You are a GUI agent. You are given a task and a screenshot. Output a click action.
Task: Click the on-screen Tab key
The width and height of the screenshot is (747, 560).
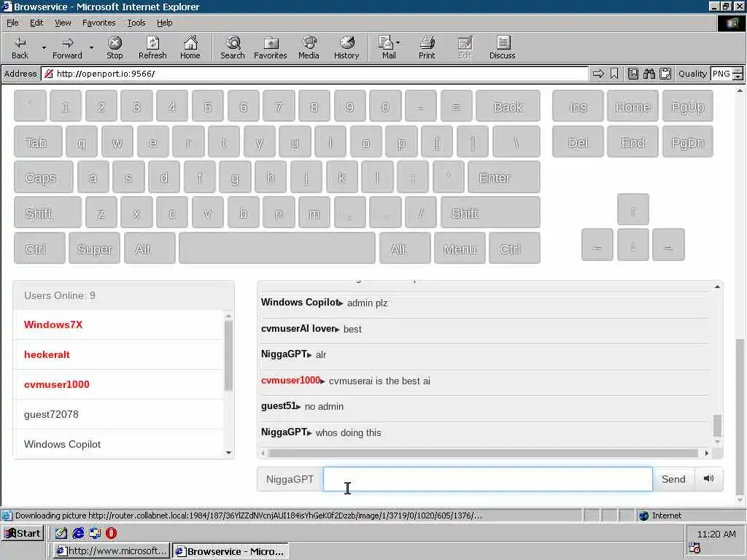[38, 142]
